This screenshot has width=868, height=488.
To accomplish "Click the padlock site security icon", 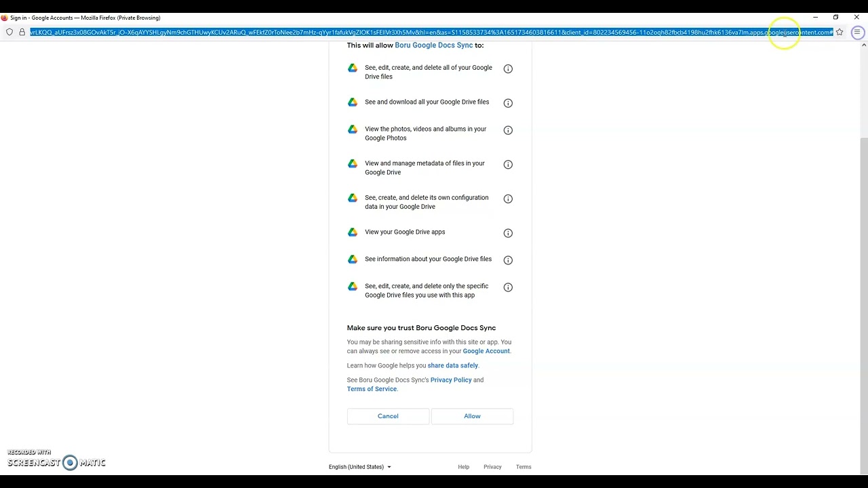I will tap(22, 32).
